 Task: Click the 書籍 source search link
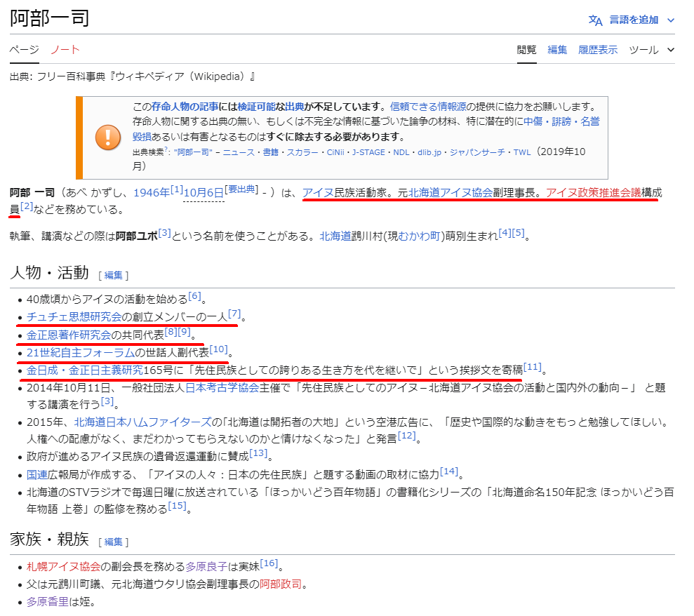270,153
